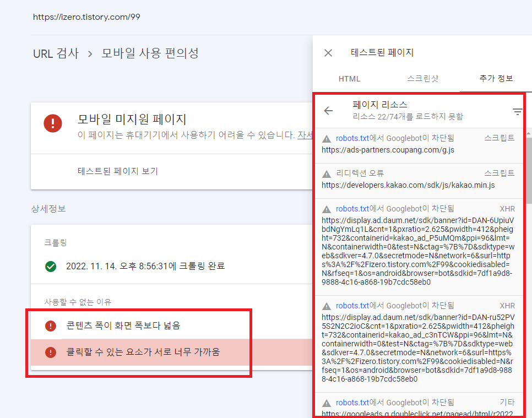Click the XHR label on the DAN-6UpiuV row
Viewport: 532px width, 418px height.
(507, 209)
